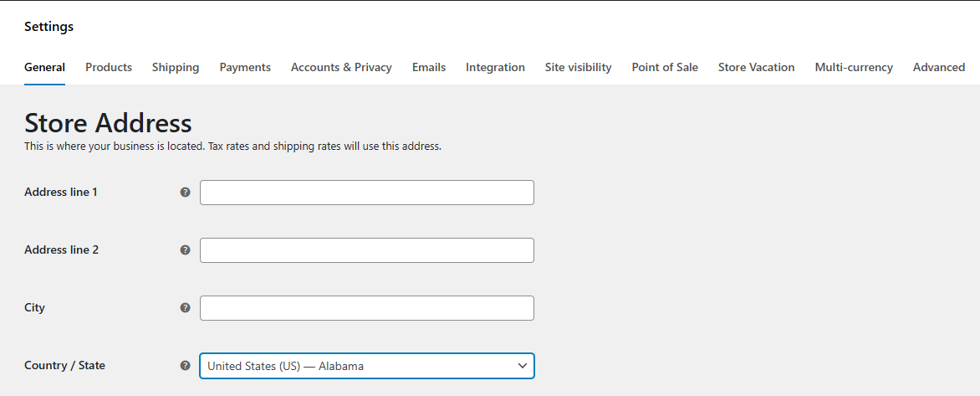
Task: Go to Point of Sale tab
Action: pyautogui.click(x=665, y=67)
